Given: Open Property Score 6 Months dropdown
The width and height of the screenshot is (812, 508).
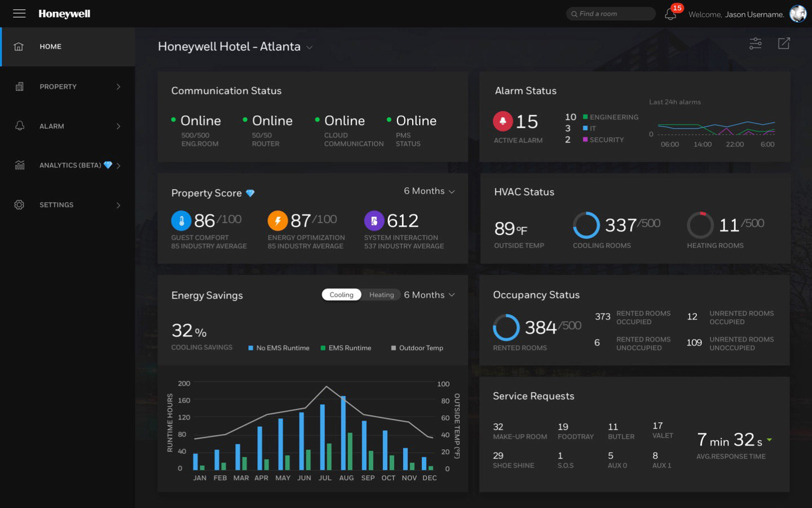Looking at the screenshot, I should pos(429,191).
